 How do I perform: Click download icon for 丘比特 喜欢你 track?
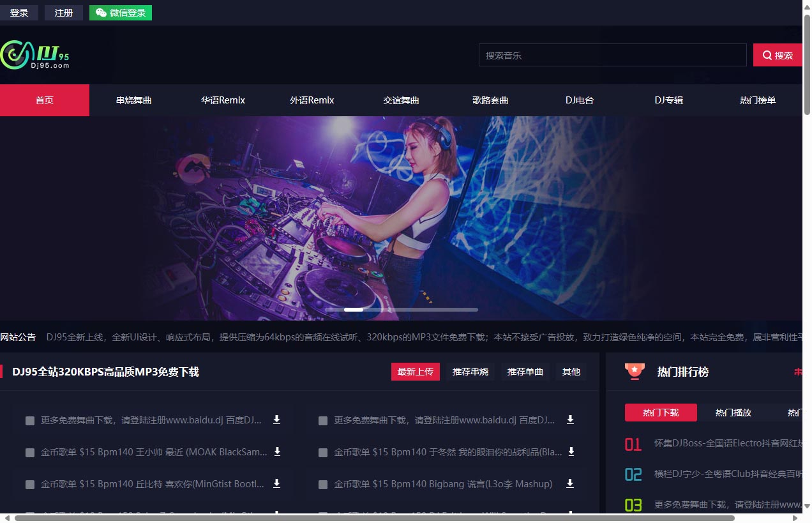pos(276,483)
